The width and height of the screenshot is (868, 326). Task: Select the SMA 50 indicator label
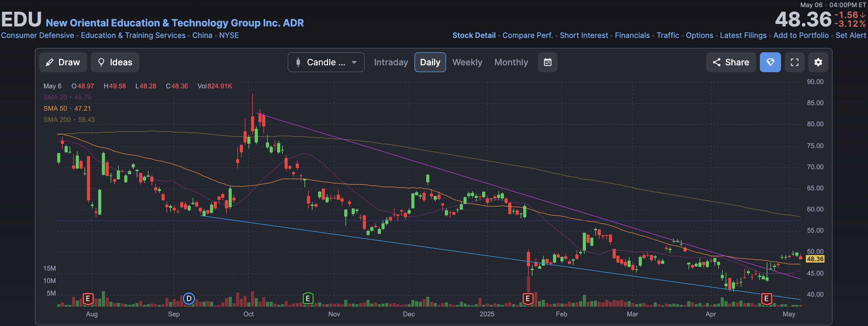[67, 108]
